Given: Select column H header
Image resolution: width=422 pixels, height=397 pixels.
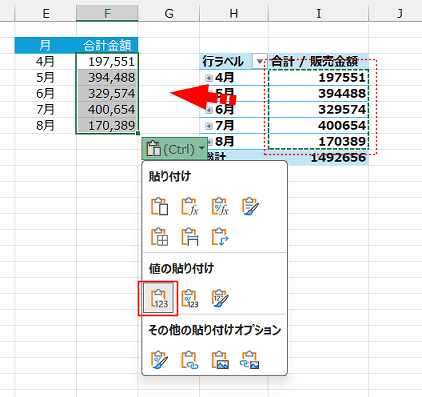Looking at the screenshot, I should 234,14.
